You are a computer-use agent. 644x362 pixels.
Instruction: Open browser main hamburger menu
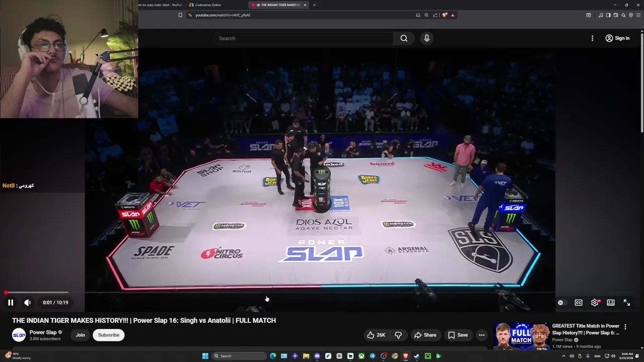(x=638, y=15)
